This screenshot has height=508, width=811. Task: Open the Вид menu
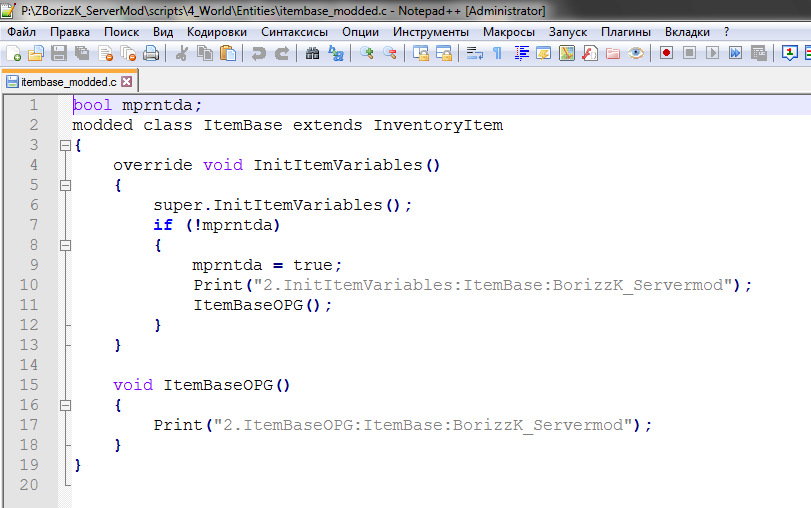coord(163,32)
